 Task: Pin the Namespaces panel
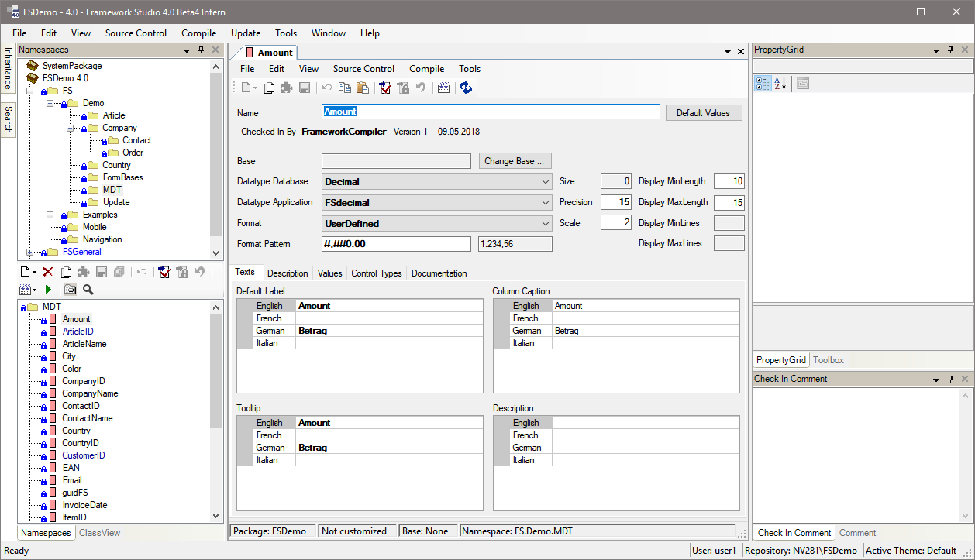[201, 50]
